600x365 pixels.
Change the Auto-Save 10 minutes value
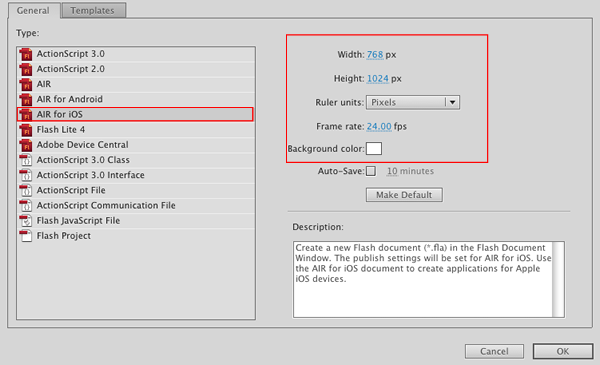(x=392, y=171)
